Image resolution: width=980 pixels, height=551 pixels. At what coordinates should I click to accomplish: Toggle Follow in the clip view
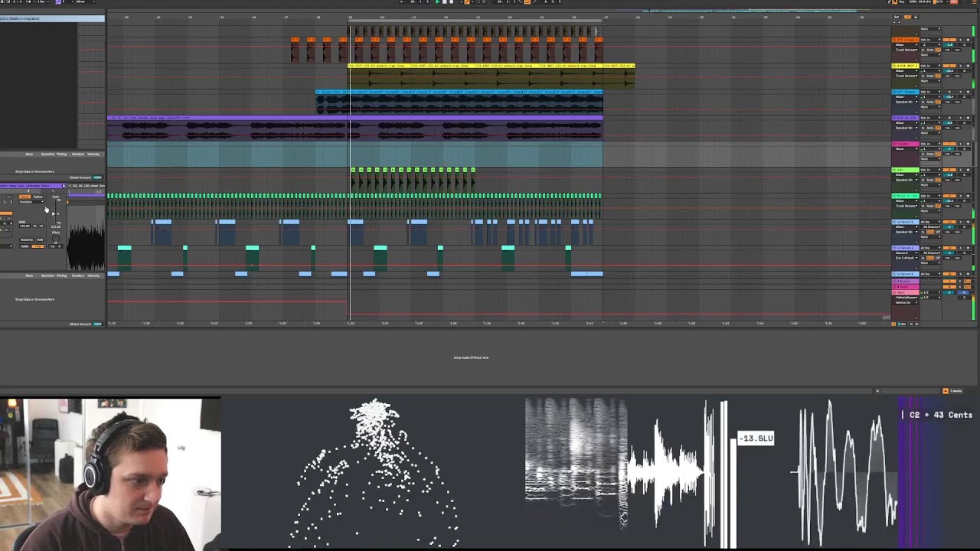pyautogui.click(x=38, y=197)
